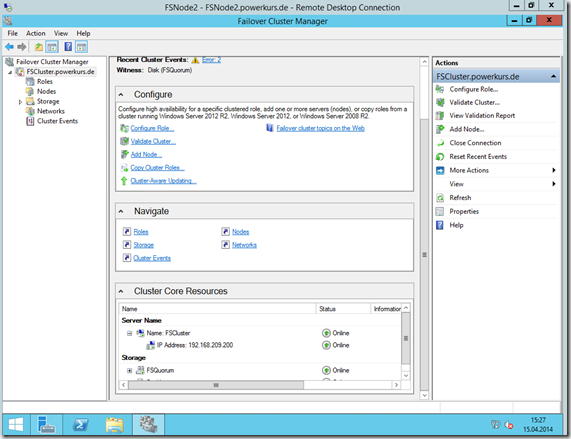Open the Error: 2 recent events link
This screenshot has height=439, width=571.
pyautogui.click(x=211, y=60)
